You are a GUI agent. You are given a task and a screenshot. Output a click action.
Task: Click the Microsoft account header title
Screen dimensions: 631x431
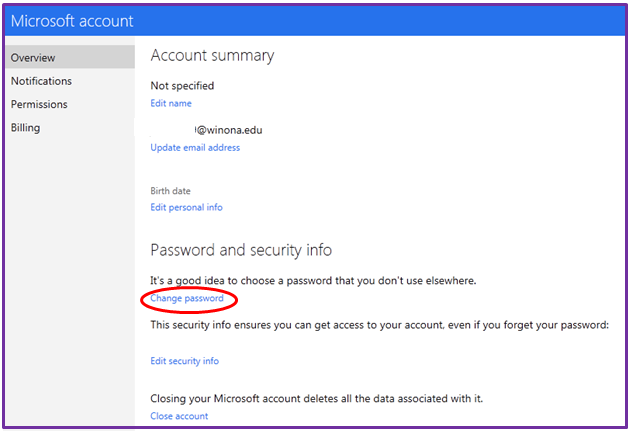[72, 20]
